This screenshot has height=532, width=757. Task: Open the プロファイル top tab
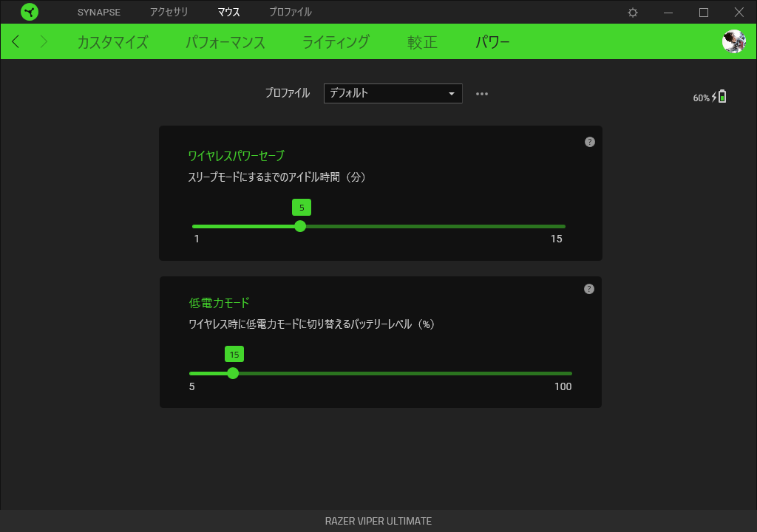291,12
